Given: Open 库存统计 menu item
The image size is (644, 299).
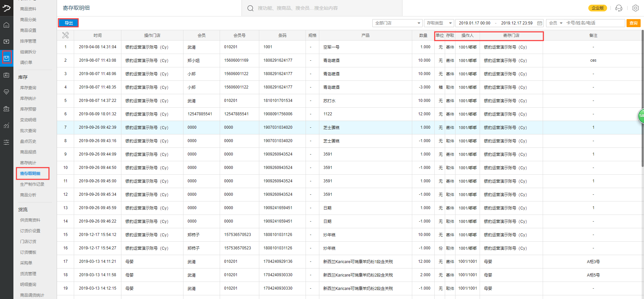Looking at the screenshot, I should click(x=28, y=99).
